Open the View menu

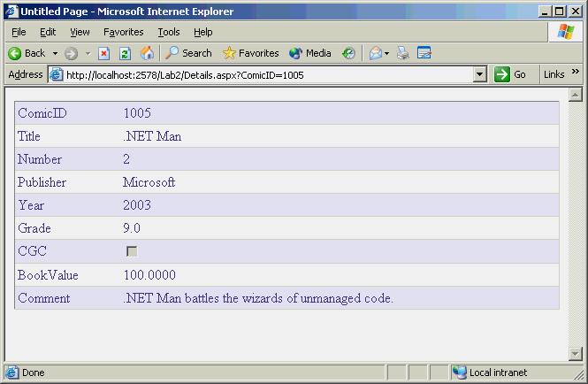click(80, 32)
